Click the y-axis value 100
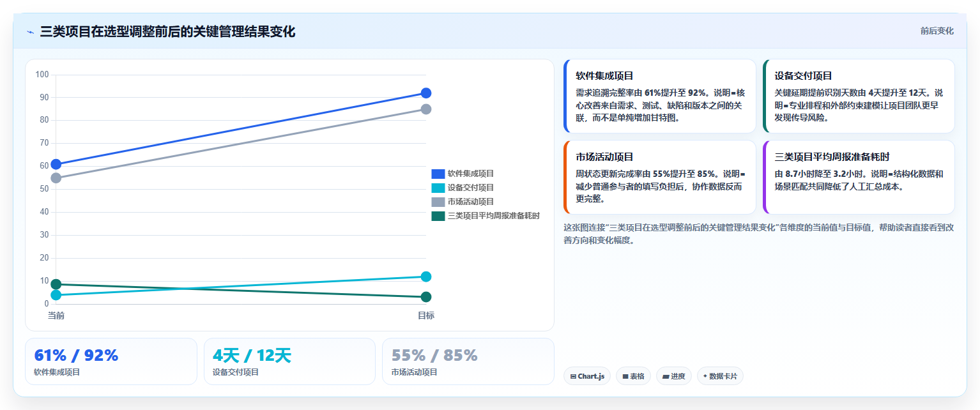The height and width of the screenshot is (410, 980). 42,75
